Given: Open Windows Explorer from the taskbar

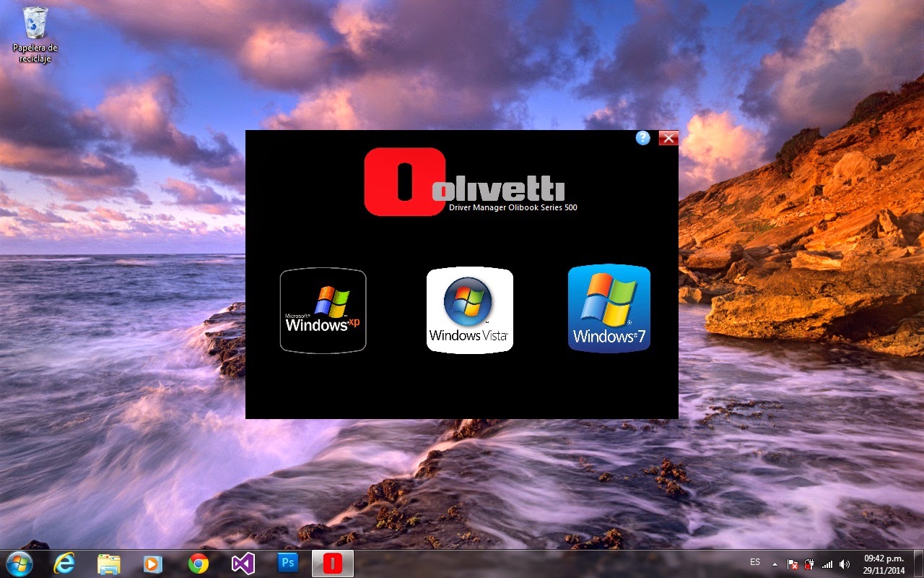Looking at the screenshot, I should click(x=109, y=564).
